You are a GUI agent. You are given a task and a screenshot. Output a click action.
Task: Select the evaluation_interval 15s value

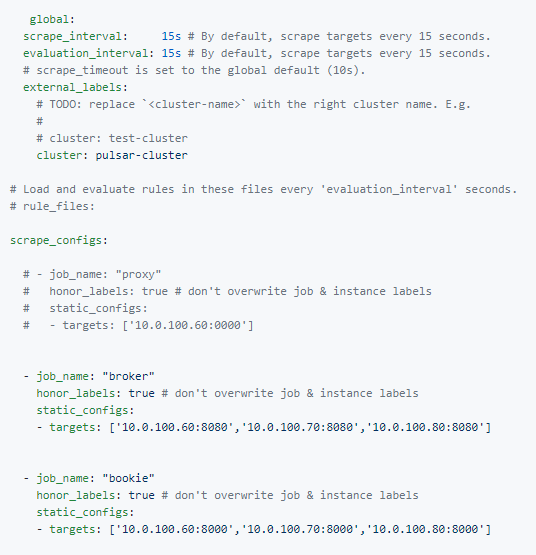point(171,53)
